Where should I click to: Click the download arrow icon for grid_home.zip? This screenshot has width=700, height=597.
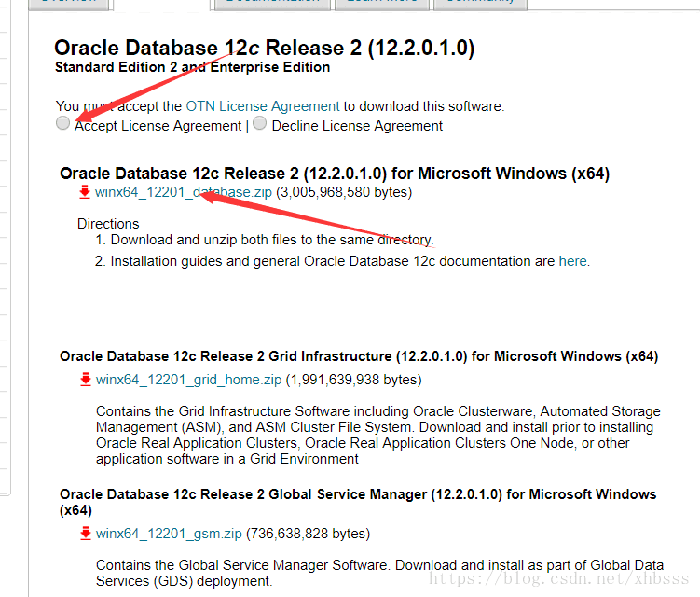(x=85, y=380)
